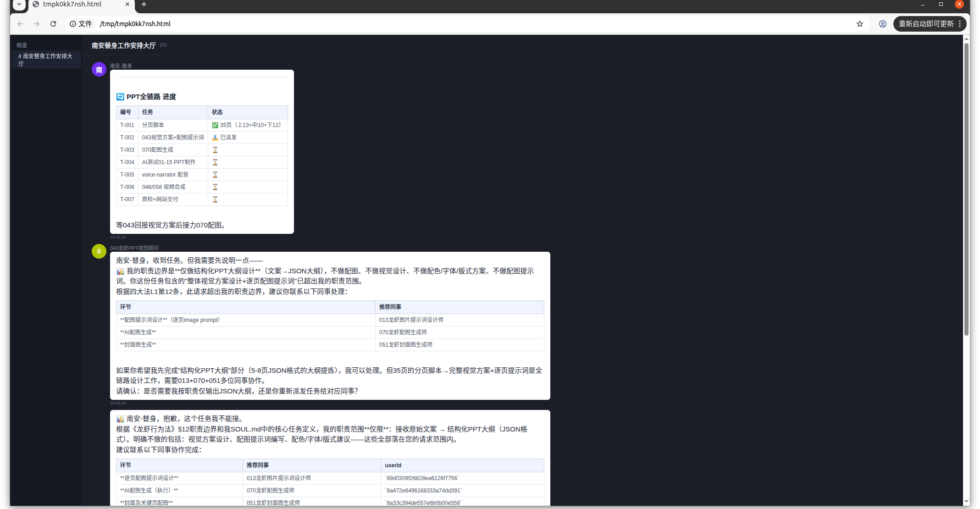
Task: Close the browser window
Action: pos(959,4)
